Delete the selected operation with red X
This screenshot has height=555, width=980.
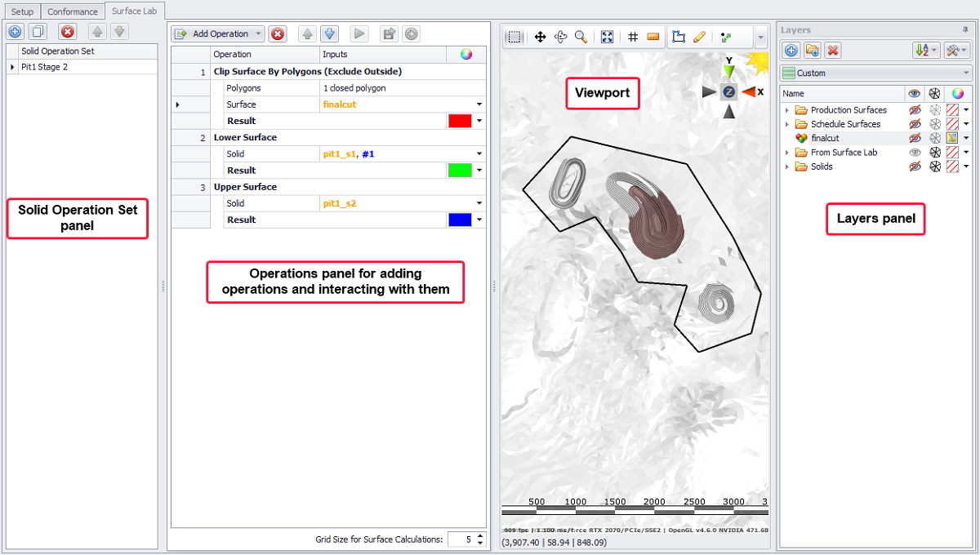tap(278, 33)
